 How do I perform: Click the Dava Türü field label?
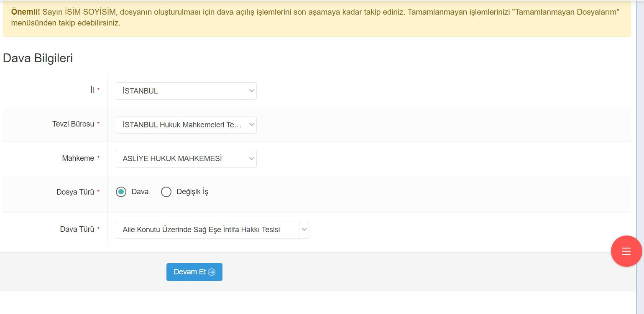point(77,229)
